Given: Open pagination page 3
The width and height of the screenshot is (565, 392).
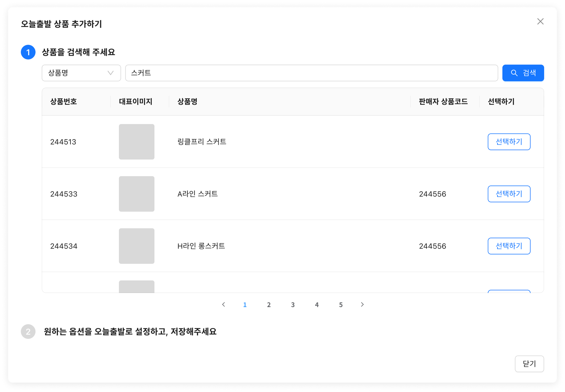Looking at the screenshot, I should coord(293,305).
